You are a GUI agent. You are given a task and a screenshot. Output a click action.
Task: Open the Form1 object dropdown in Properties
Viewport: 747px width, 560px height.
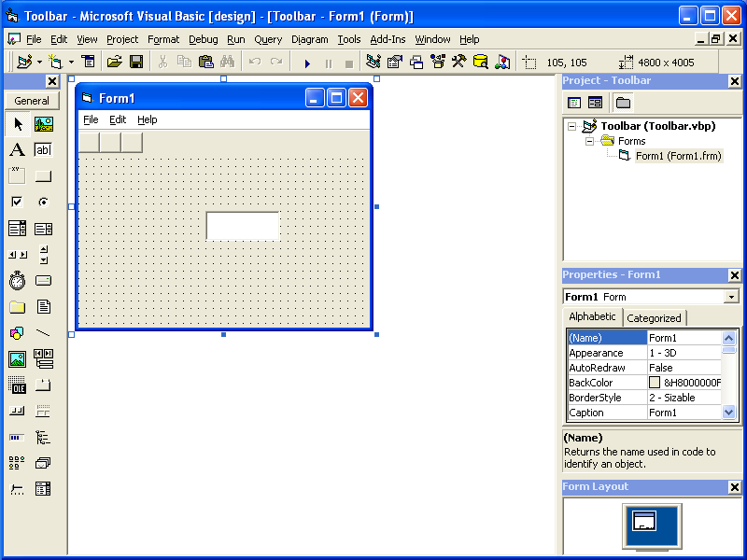click(x=731, y=297)
